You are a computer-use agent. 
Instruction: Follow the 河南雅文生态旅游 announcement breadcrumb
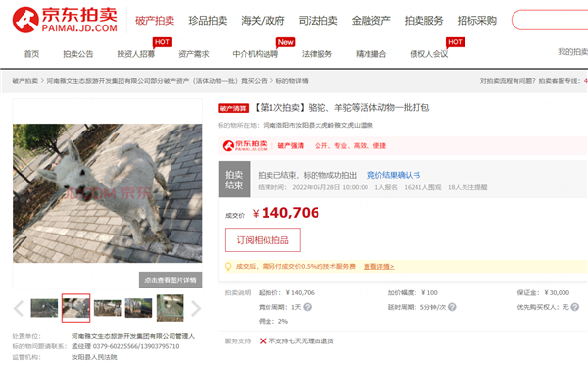(157, 81)
